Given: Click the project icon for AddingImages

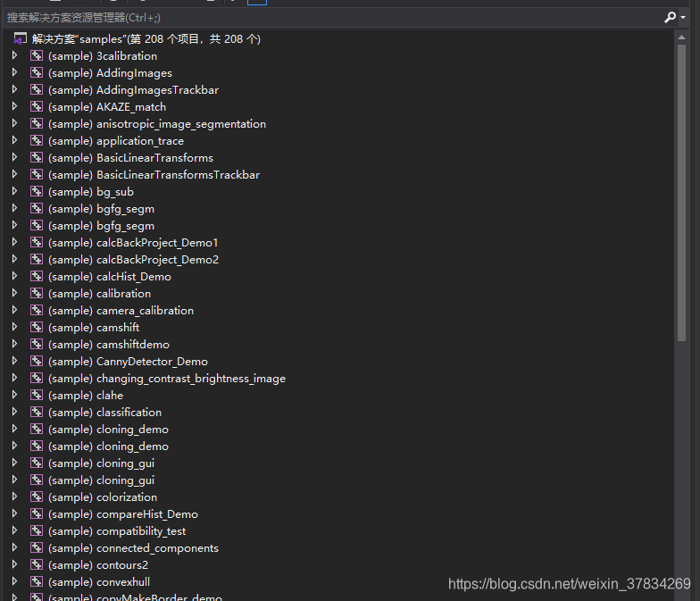Looking at the screenshot, I should [37, 73].
